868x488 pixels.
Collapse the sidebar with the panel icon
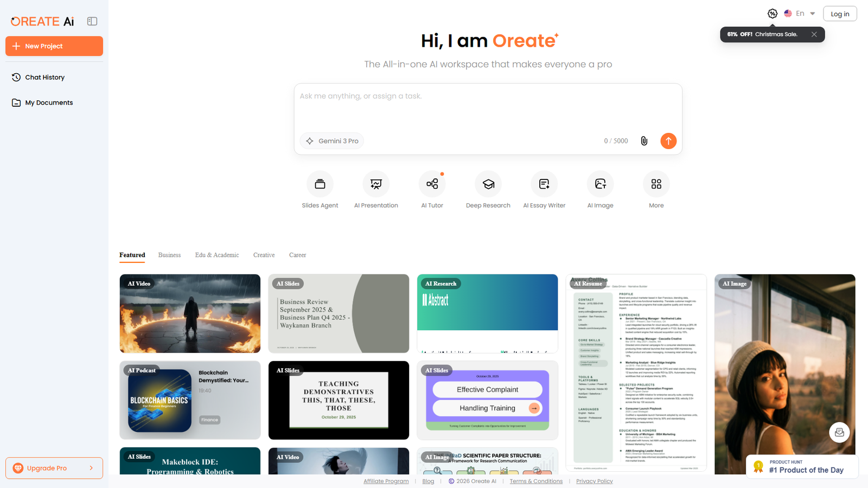(92, 21)
